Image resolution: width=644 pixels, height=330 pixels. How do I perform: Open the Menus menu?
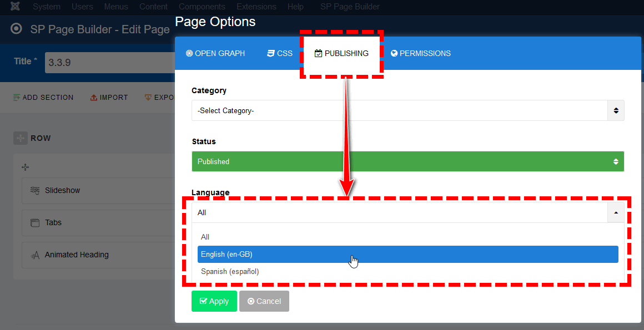116,7
